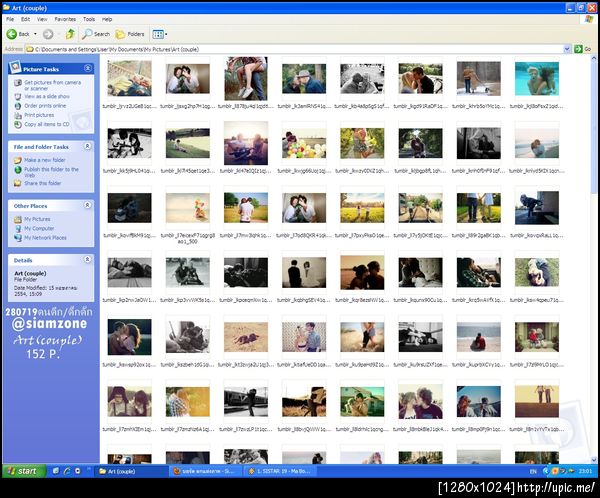600x498 pixels.
Task: Click Share this folder
Action: point(42,183)
